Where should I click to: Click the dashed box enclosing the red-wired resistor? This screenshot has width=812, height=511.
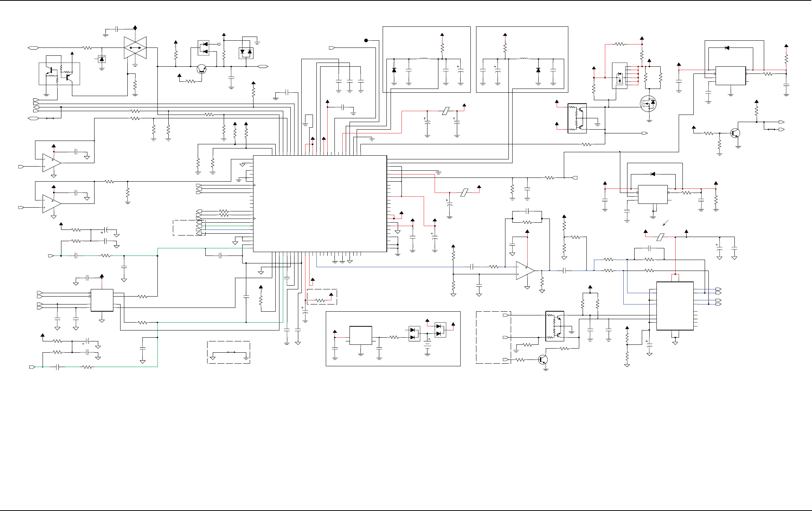coord(322,297)
